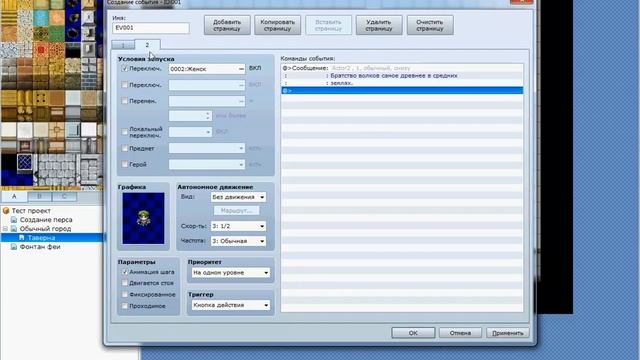Screen dimensions: 640x360
Task: Click the Фонтан феи map icon
Action: 14,247
